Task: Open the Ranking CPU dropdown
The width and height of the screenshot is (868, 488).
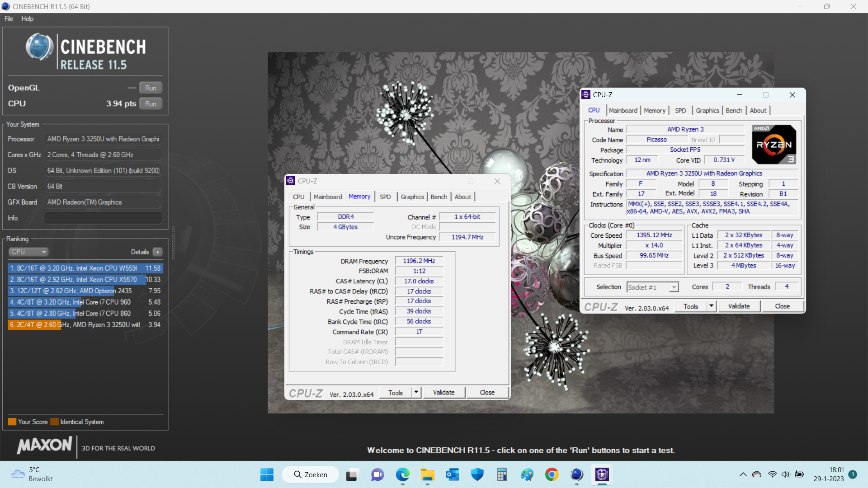Action: point(28,252)
